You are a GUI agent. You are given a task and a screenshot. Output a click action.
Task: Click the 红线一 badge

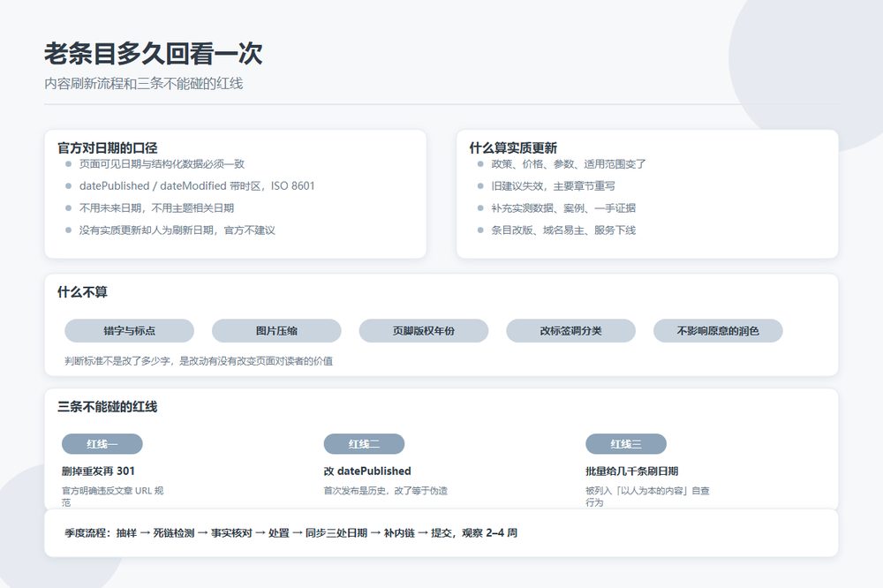(x=102, y=444)
